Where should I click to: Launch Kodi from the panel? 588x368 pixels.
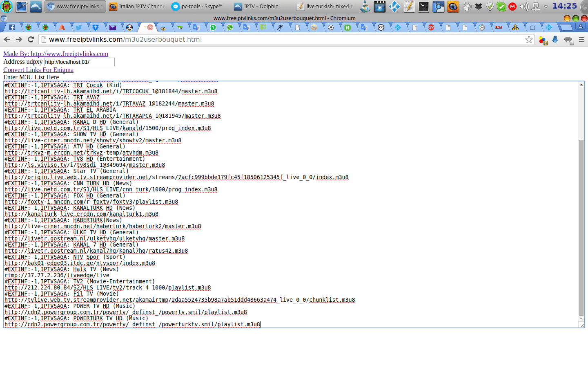(x=394, y=6)
